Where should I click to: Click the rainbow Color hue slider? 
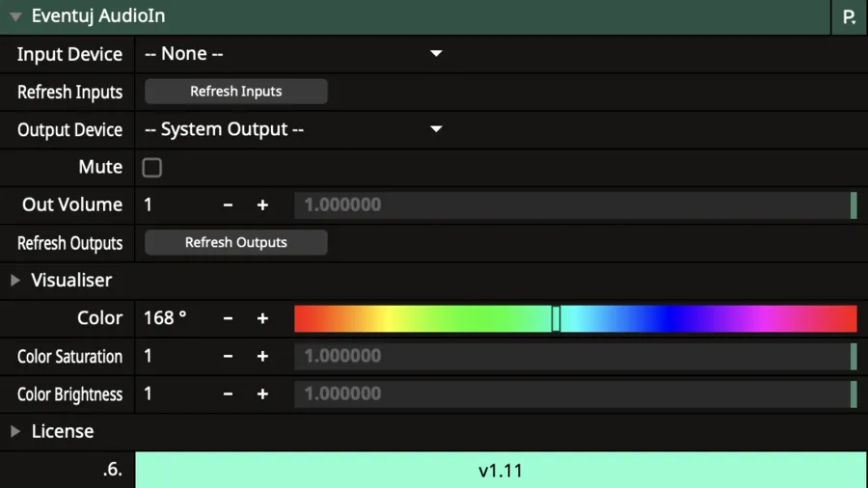[x=576, y=318]
